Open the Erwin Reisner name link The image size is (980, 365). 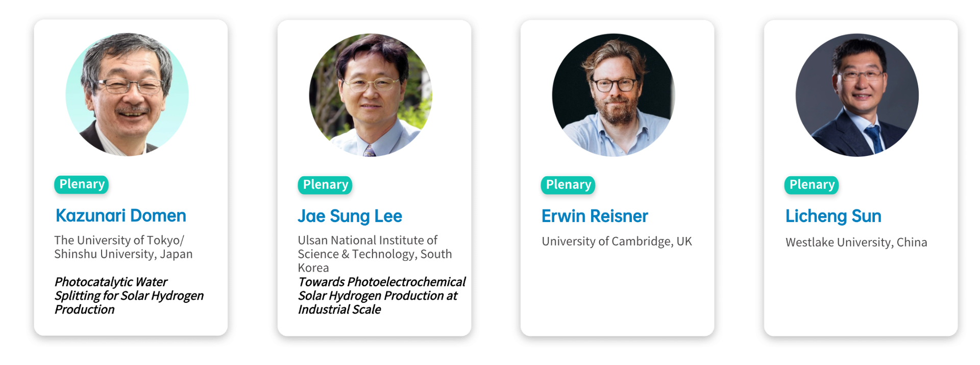[x=594, y=216]
